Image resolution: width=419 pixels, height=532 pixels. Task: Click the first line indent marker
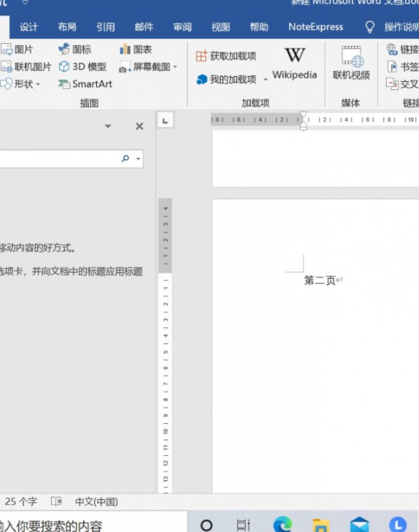coord(303,114)
